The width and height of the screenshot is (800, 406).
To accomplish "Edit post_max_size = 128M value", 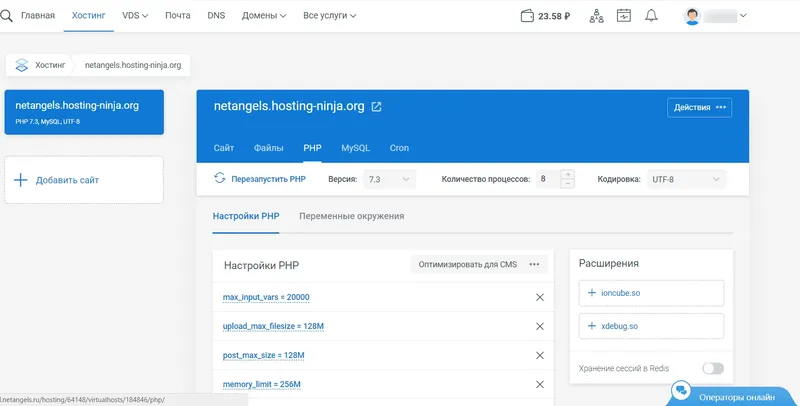I will pyautogui.click(x=263, y=356).
